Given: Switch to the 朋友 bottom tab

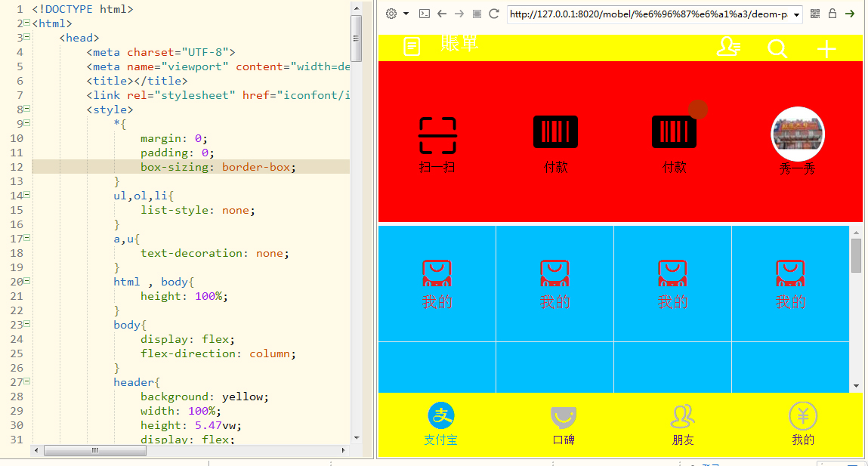Looking at the screenshot, I should pyautogui.click(x=683, y=424).
